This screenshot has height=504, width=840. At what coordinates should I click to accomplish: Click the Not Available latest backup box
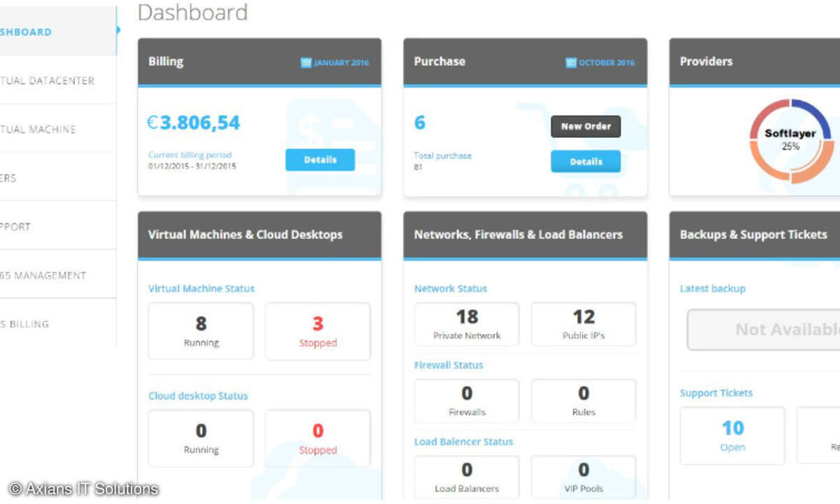pyautogui.click(x=763, y=330)
